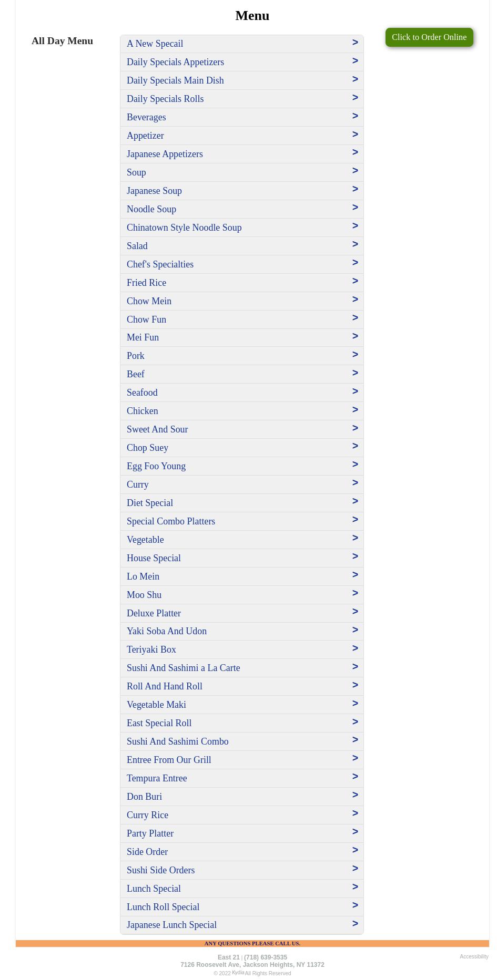497x980 pixels.
Task: Open the Yaki Soba And Udon category
Action: (167, 631)
